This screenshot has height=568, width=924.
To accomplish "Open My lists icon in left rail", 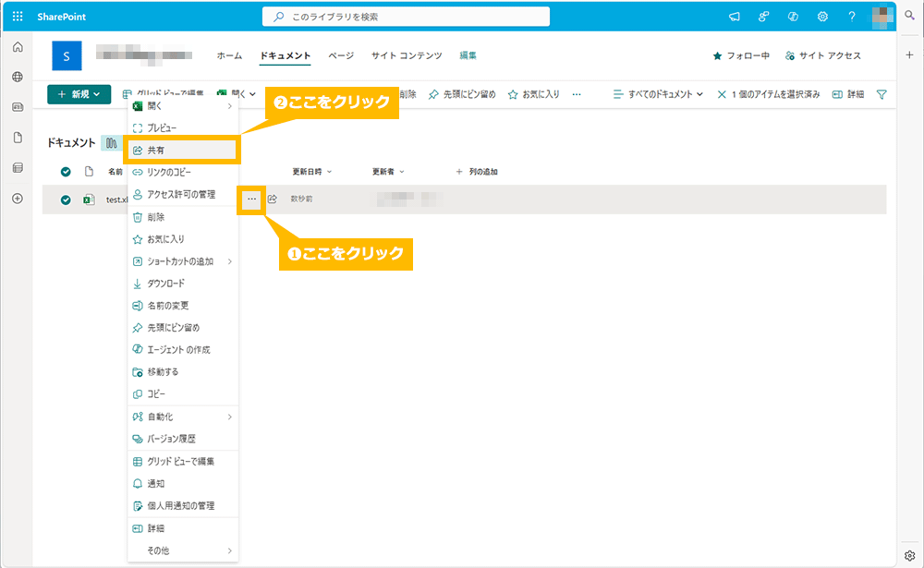I will [x=18, y=168].
